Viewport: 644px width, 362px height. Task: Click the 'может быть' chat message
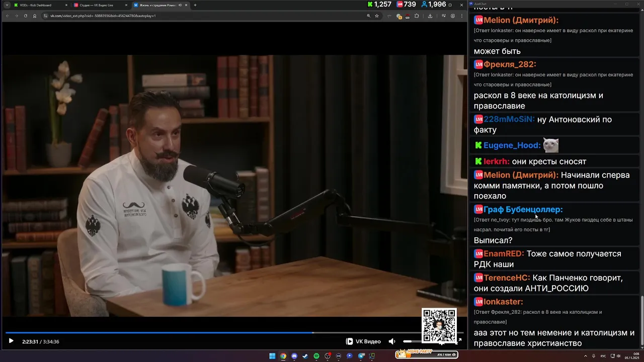tap(497, 51)
